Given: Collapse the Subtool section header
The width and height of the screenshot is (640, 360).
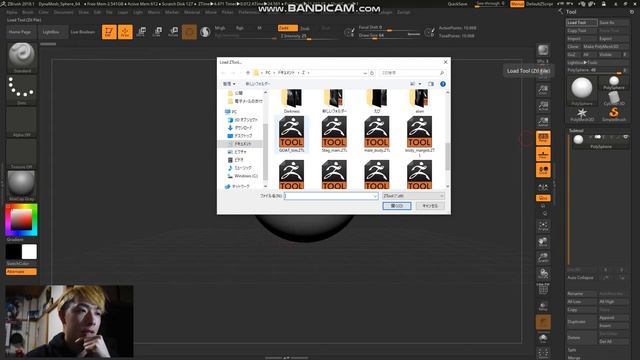Looking at the screenshot, I should 576,130.
